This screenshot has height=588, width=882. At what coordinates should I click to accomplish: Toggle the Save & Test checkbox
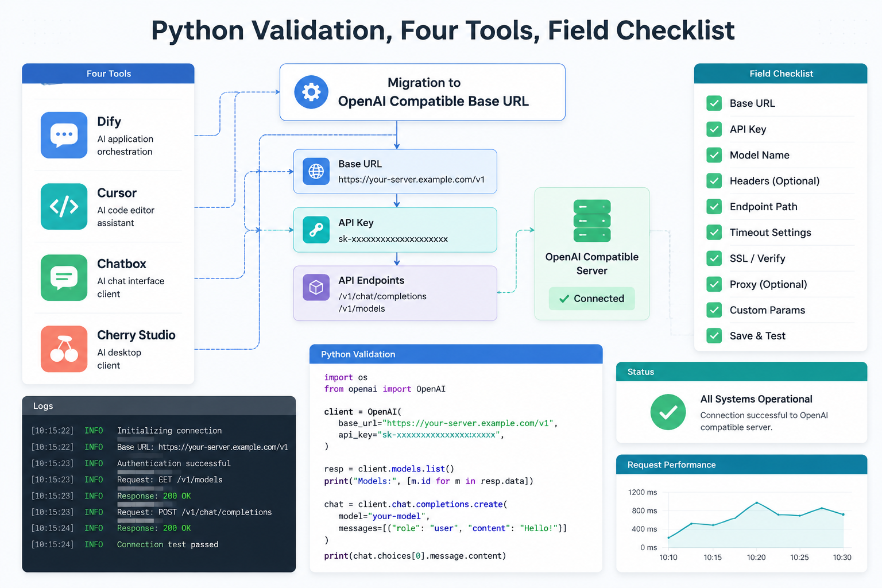714,336
